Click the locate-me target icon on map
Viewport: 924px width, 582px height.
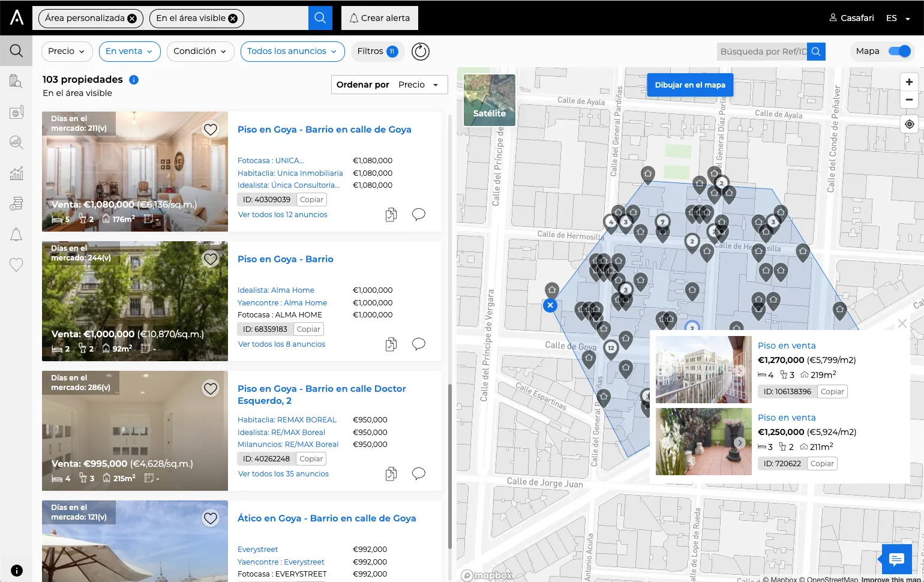point(910,124)
